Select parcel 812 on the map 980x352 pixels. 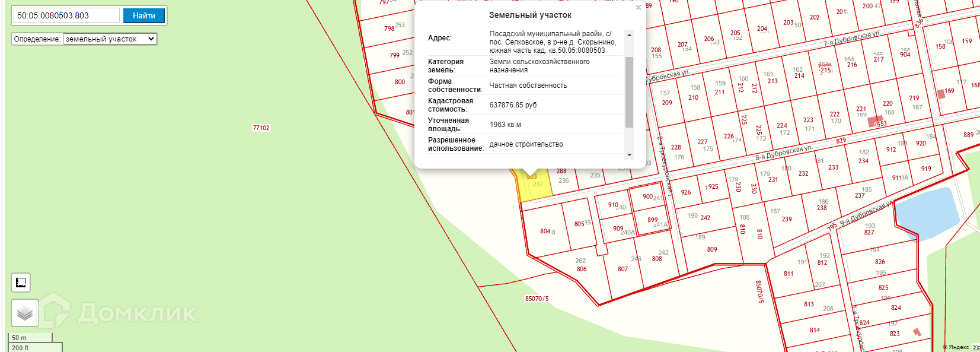pos(823,262)
